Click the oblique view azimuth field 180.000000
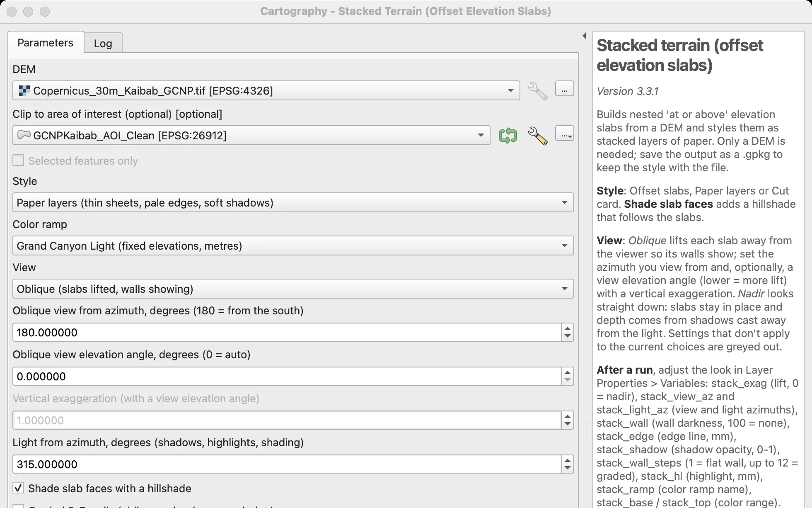The height and width of the screenshot is (508, 812). click(287, 333)
